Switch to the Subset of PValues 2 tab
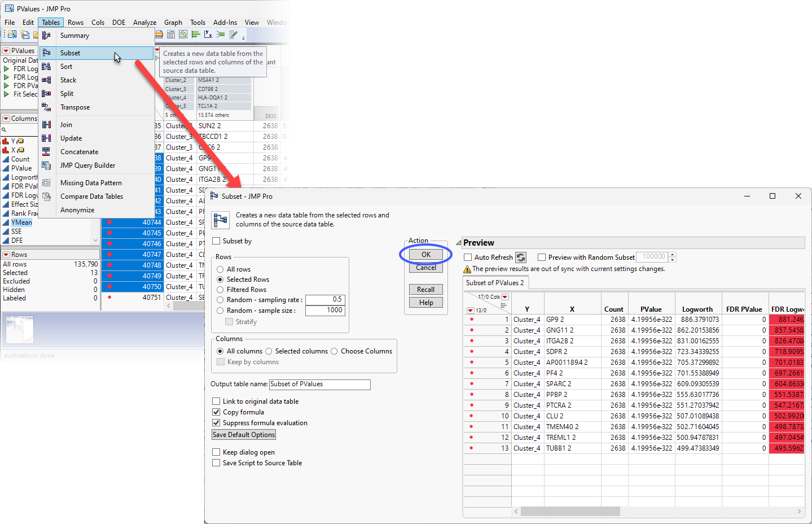Image resolution: width=812 pixels, height=524 pixels. tap(495, 283)
